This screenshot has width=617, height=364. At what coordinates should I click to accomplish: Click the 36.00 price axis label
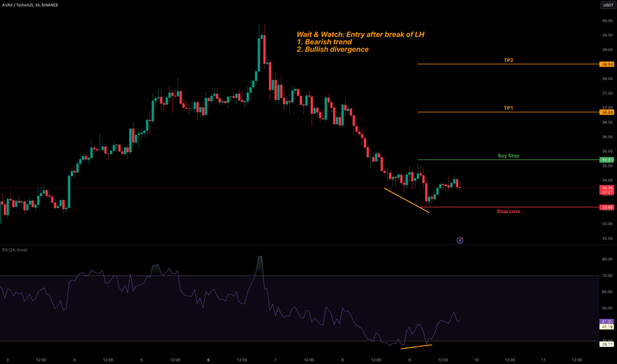click(x=607, y=137)
